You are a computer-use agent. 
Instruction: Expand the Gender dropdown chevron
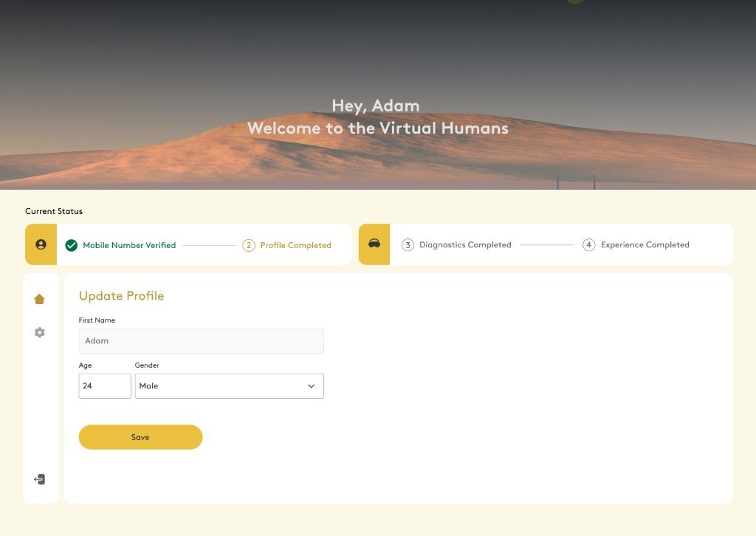pyautogui.click(x=311, y=386)
